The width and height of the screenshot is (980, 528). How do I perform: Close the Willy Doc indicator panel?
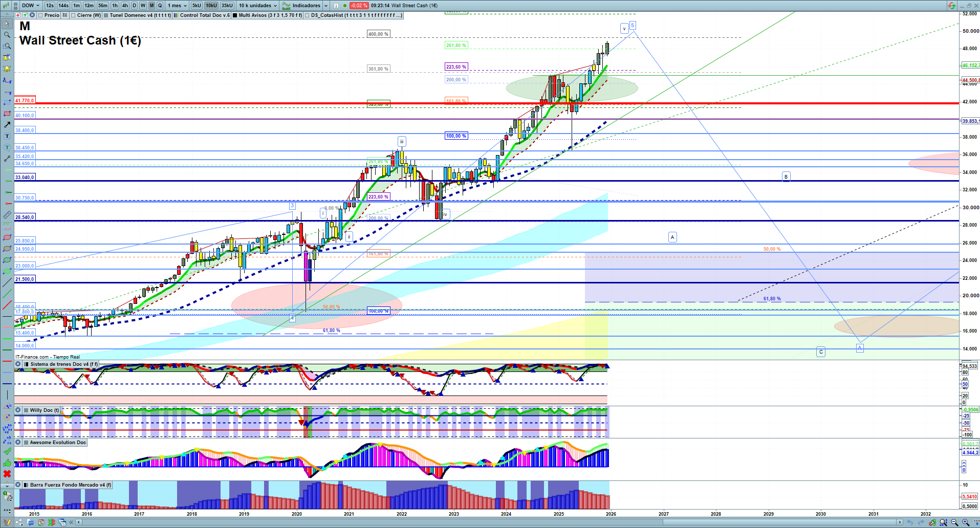pos(18,410)
